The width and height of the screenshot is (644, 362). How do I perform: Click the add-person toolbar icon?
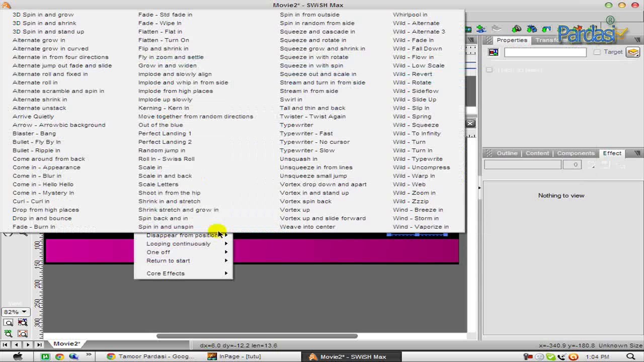[481, 29]
